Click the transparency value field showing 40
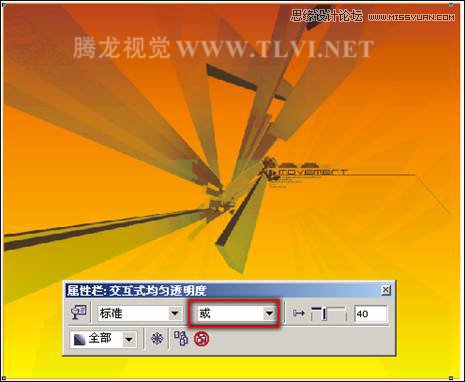 click(371, 314)
